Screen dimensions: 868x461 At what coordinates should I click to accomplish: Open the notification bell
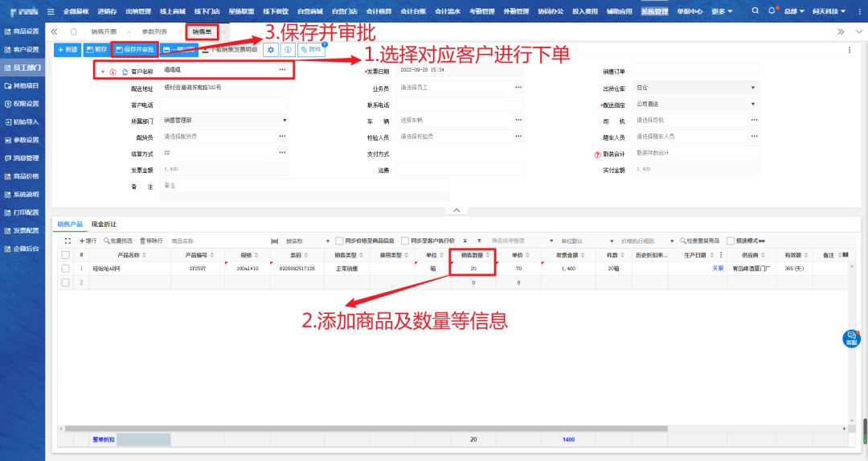pyautogui.click(x=772, y=11)
